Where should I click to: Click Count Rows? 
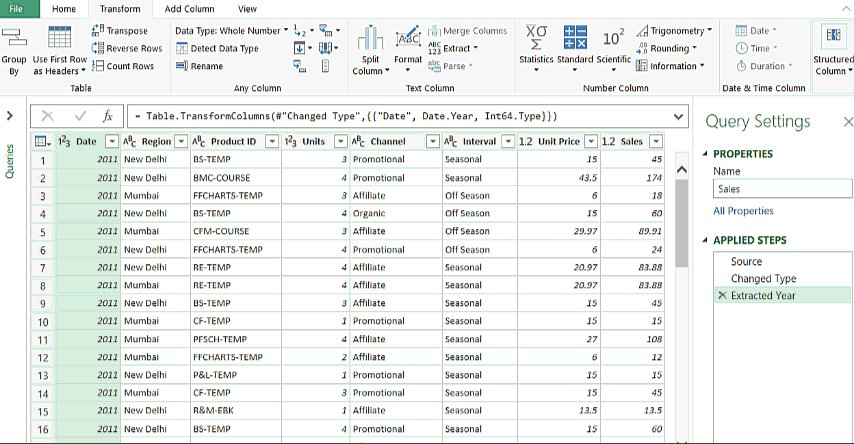123,66
